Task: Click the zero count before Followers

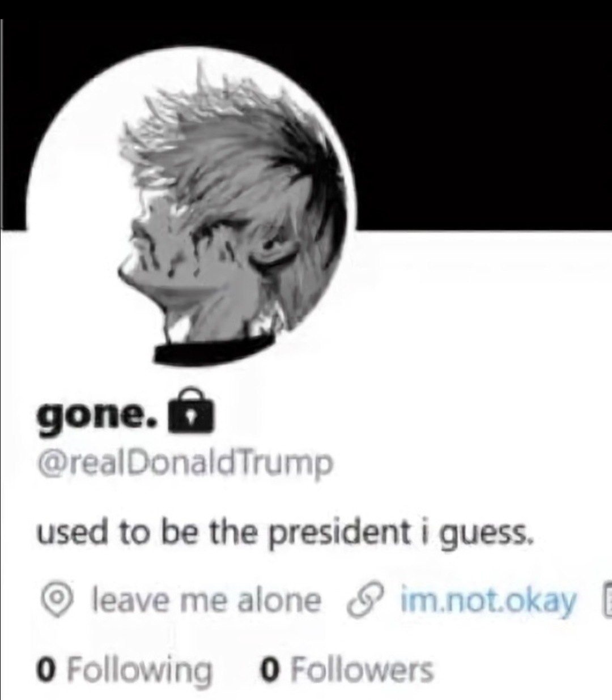Action: tap(270, 669)
